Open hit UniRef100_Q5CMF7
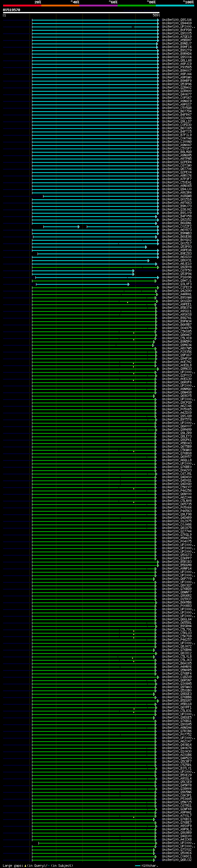 tap(177, 761)
